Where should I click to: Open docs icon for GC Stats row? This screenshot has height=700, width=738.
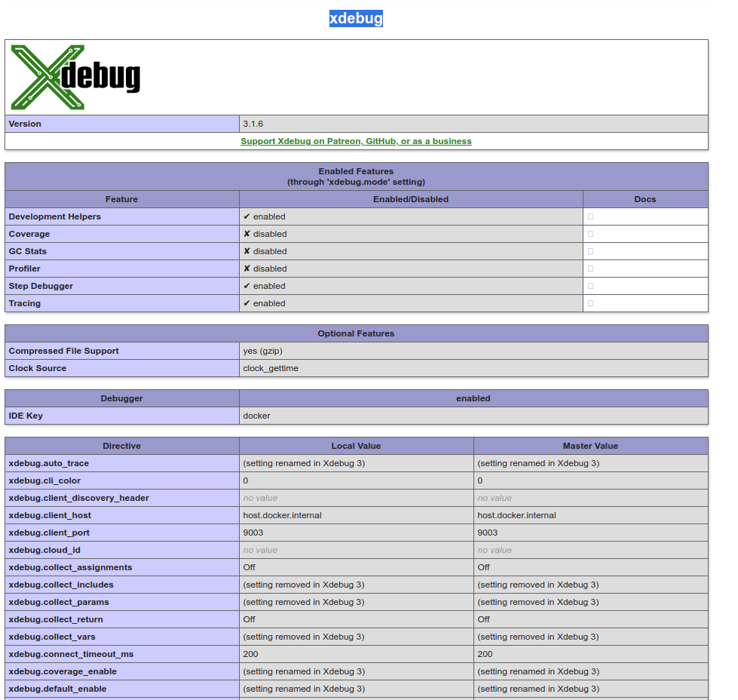[590, 251]
